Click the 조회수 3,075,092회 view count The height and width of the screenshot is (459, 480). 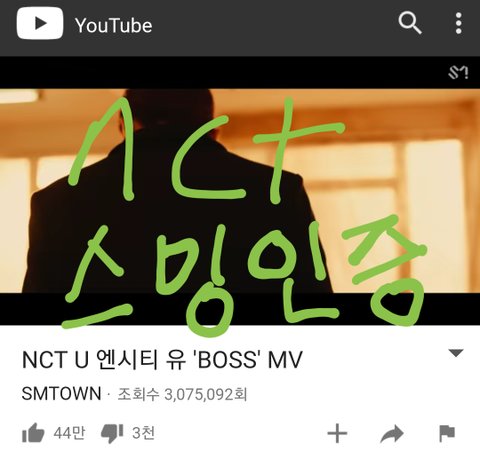(182, 394)
